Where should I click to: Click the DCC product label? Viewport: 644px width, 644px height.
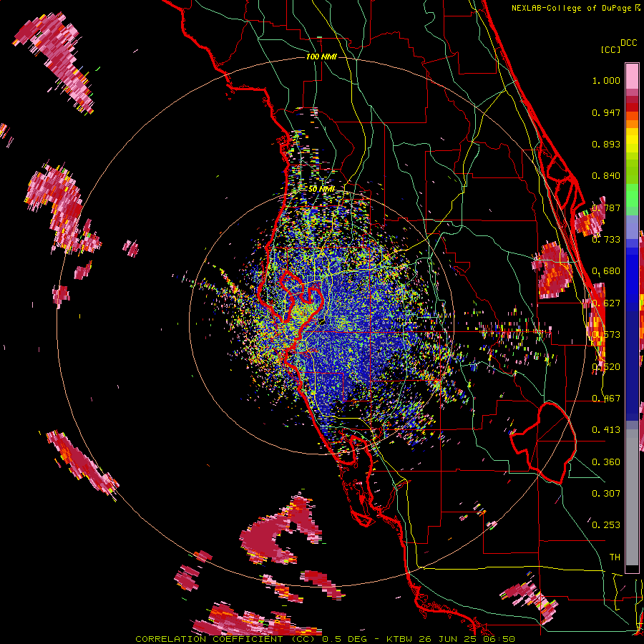click(x=629, y=43)
